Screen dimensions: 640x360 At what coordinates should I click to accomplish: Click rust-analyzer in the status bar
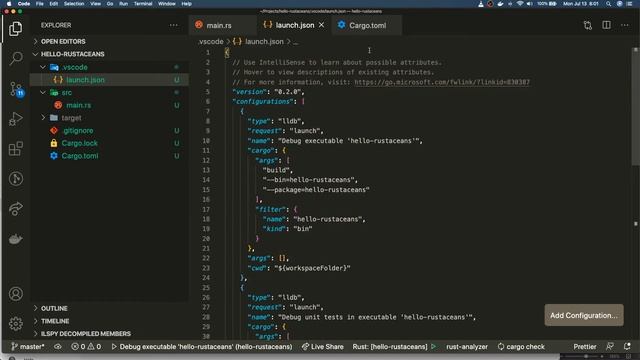467,347
